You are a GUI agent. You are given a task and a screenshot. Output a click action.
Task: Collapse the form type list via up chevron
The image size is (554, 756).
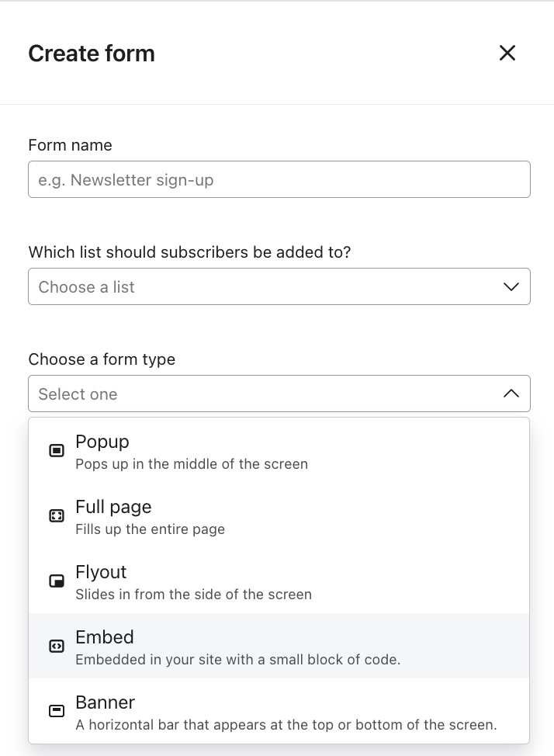[x=511, y=394]
